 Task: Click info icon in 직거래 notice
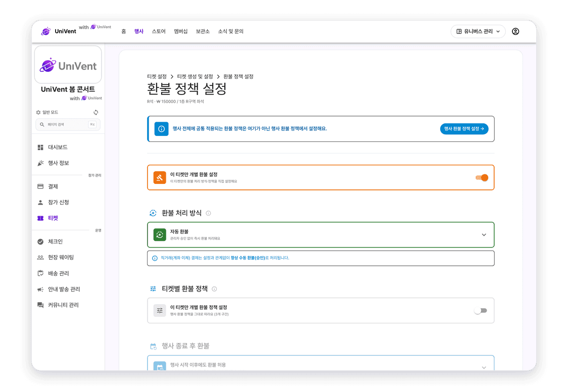click(155, 258)
